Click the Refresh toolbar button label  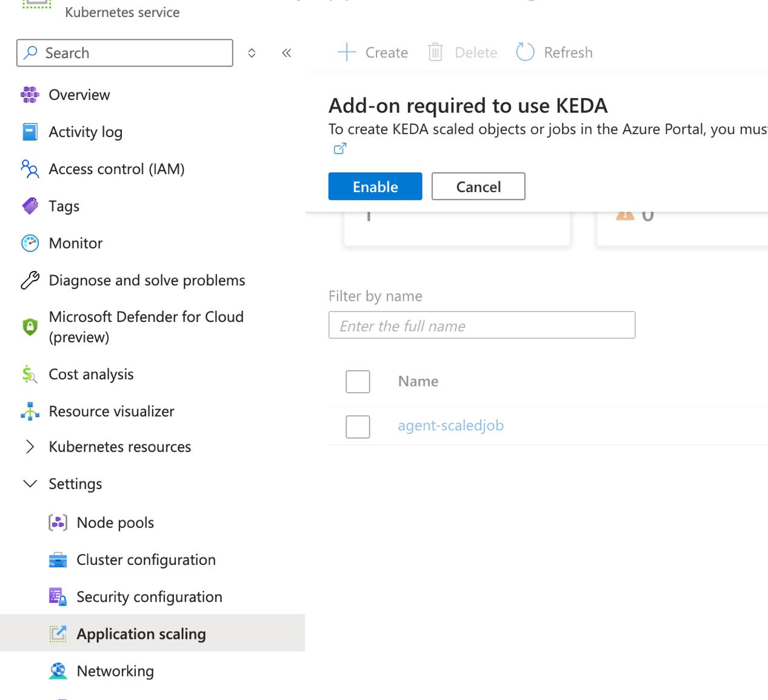(568, 53)
